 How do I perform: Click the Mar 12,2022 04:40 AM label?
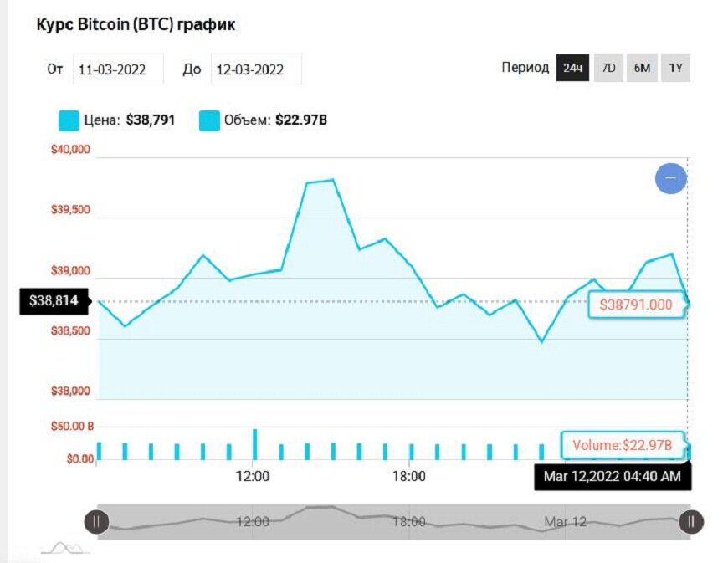[x=613, y=478]
